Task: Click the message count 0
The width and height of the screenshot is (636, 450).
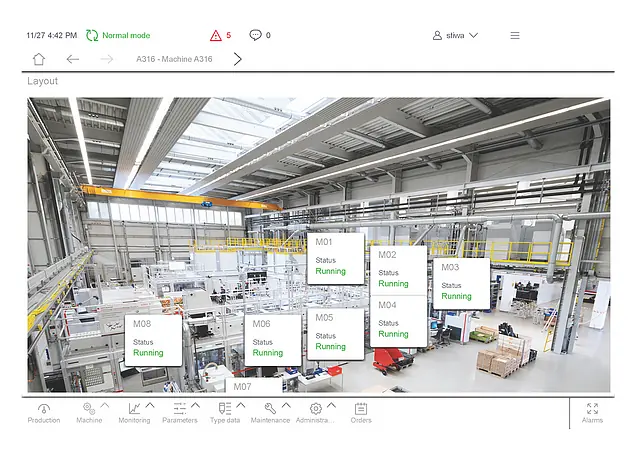Action: click(268, 36)
